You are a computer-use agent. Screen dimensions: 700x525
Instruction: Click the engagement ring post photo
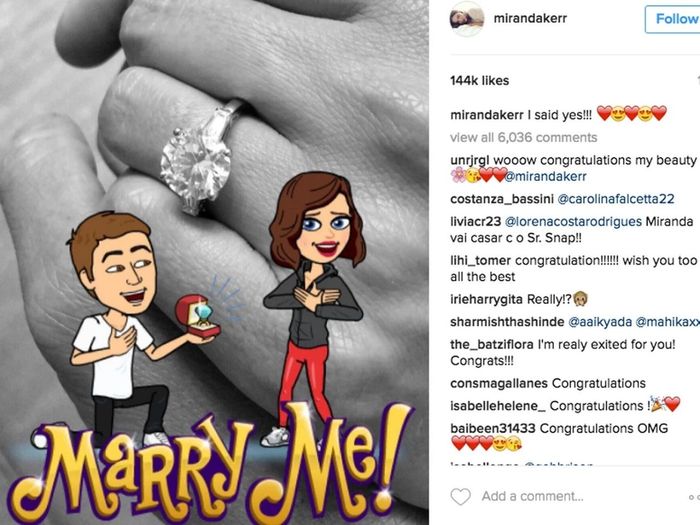[214, 262]
